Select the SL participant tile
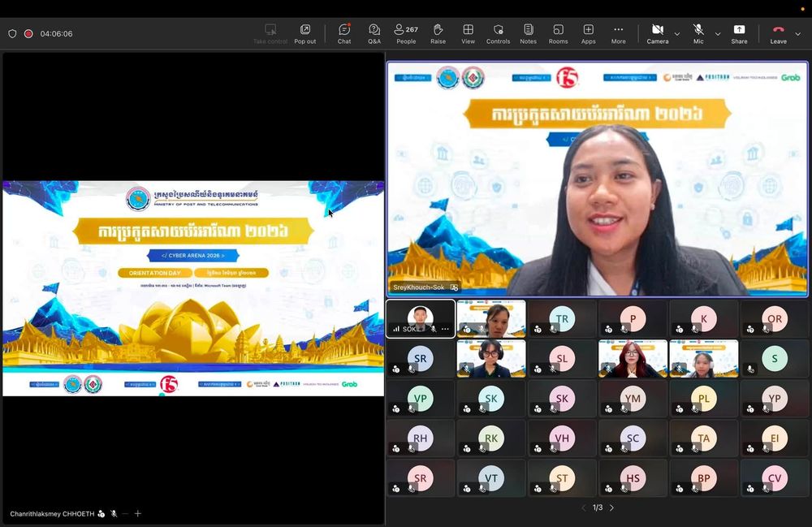Viewport: 812px width, 527px height. (x=562, y=359)
